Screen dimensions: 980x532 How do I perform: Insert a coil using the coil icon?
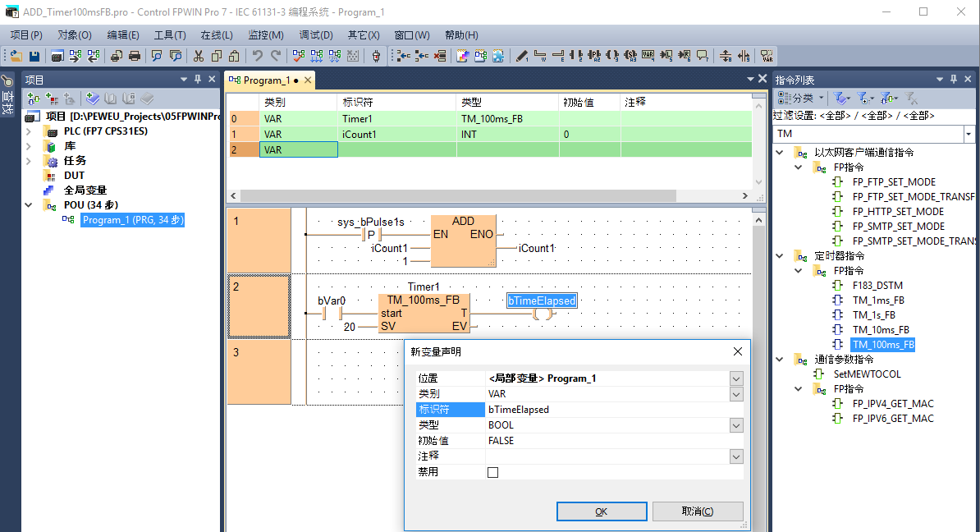point(612,56)
